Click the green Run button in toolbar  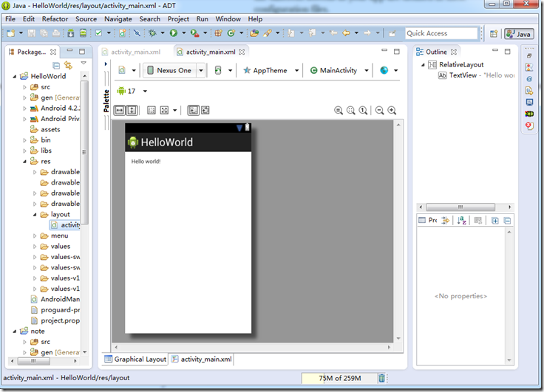[174, 33]
